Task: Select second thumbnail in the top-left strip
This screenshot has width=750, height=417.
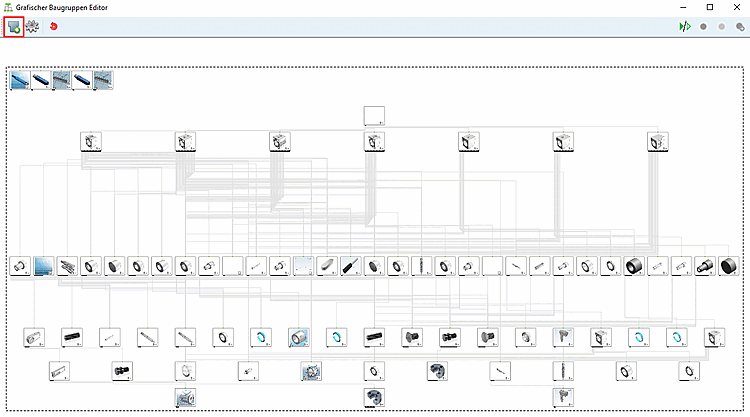Action: tap(41, 80)
